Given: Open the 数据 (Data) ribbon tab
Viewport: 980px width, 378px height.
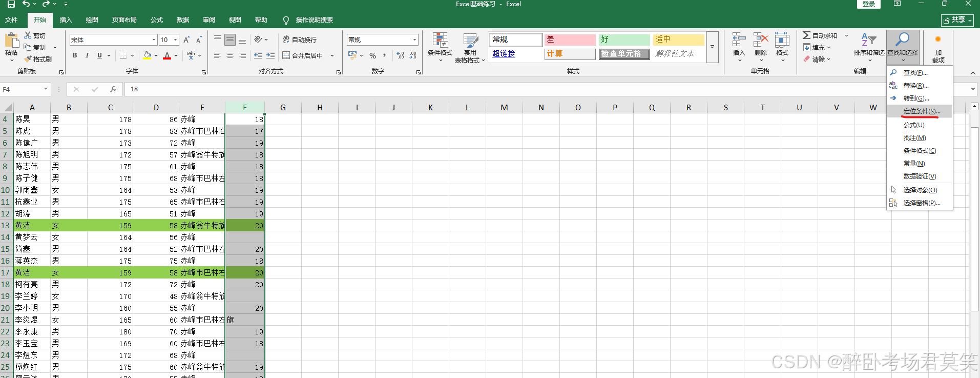Looking at the screenshot, I should [x=182, y=20].
